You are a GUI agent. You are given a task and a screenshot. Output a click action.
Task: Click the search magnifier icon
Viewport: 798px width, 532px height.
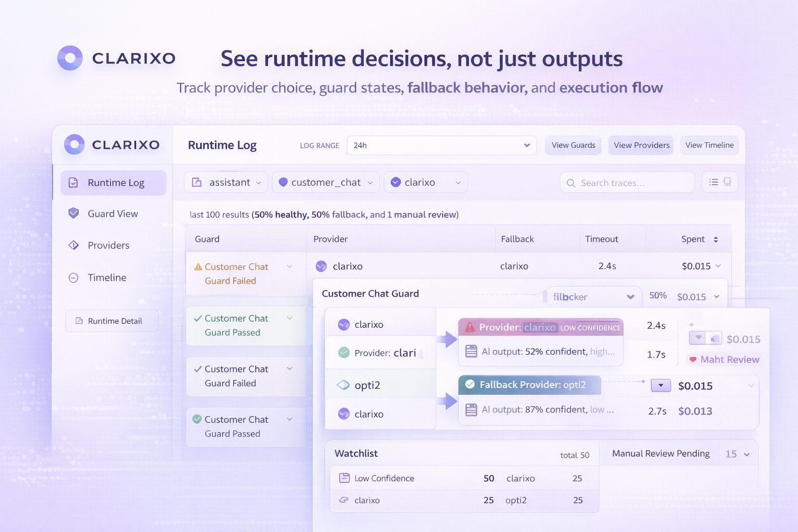pos(571,183)
